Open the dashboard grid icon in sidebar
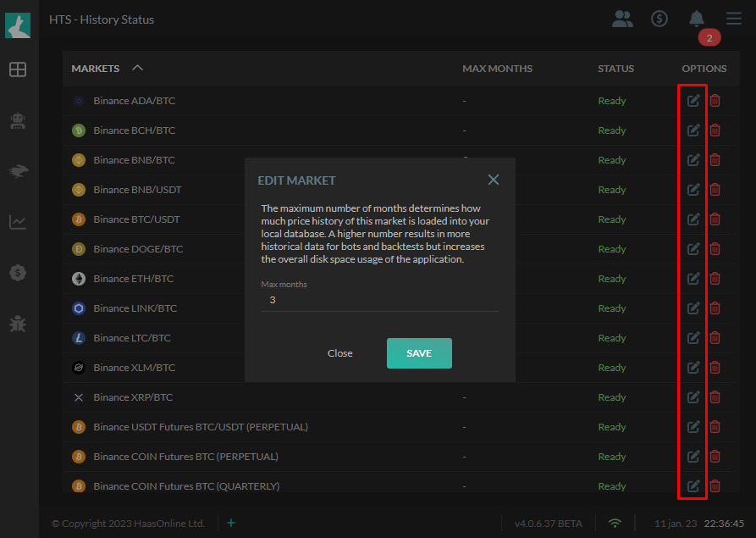Image resolution: width=756 pixels, height=538 pixels. pyautogui.click(x=18, y=69)
